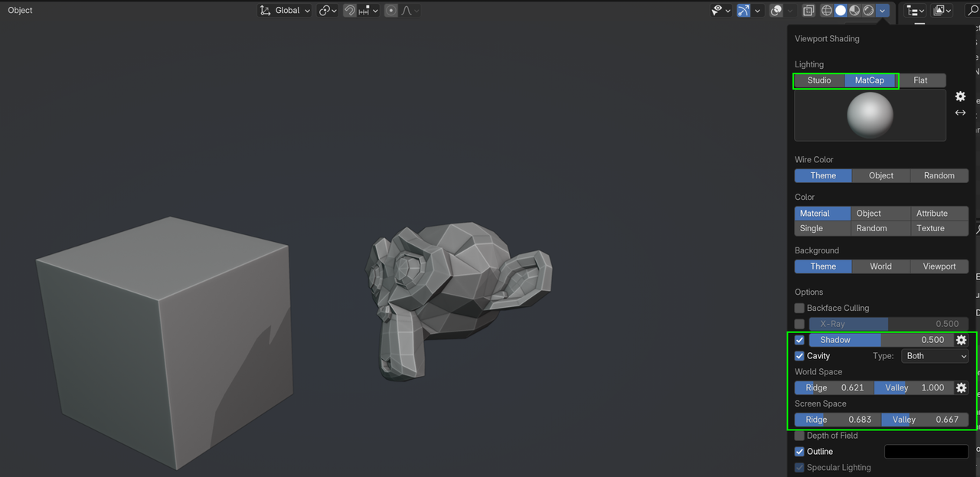The height and width of the screenshot is (477, 980).
Task: Toggle the show overlays icon
Action: pos(776,11)
